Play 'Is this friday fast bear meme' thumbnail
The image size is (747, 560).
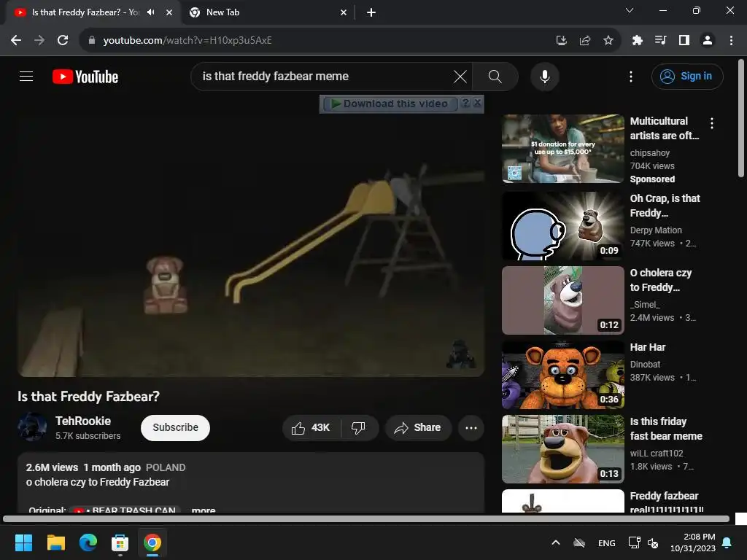563,449
